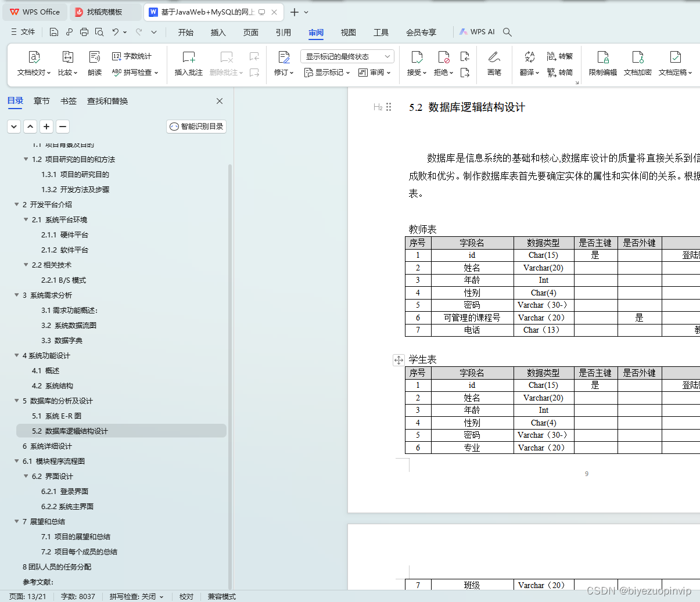Viewport: 700px width, 602px height.
Task: Click the next change icon
Action: pos(465,73)
